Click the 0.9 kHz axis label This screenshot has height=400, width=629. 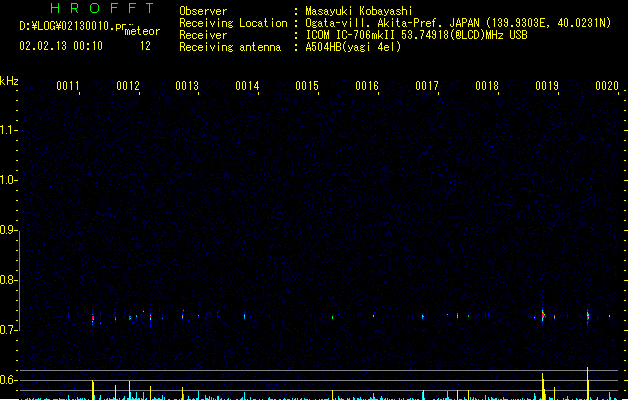(x=6, y=230)
